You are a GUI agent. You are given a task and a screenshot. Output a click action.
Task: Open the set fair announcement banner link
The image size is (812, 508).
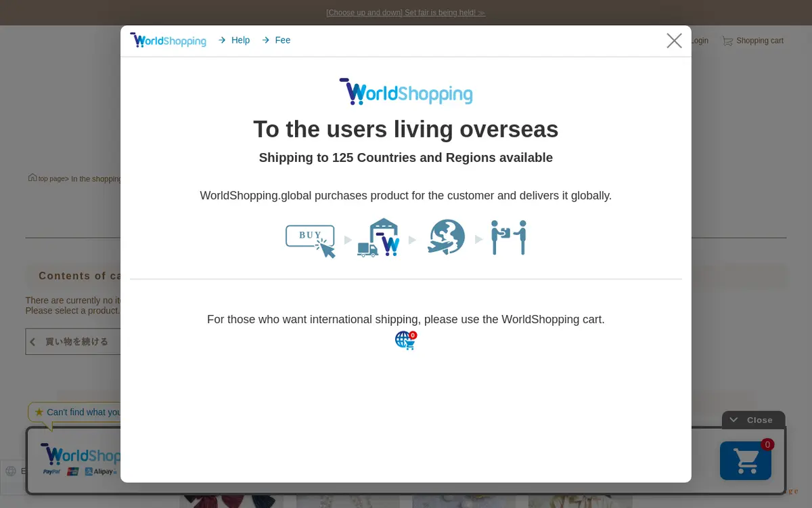point(406,12)
